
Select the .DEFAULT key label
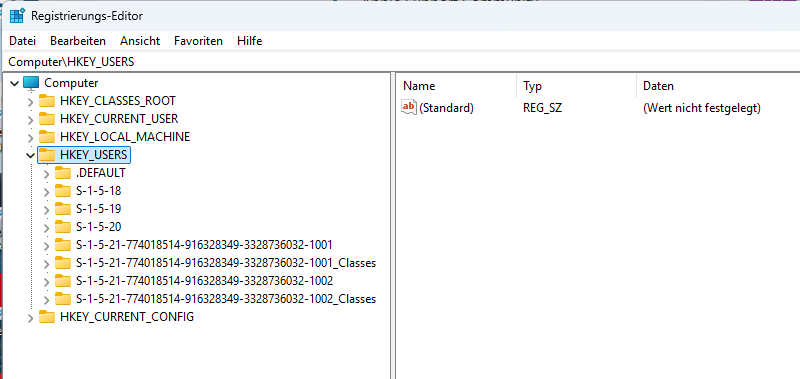pos(101,173)
